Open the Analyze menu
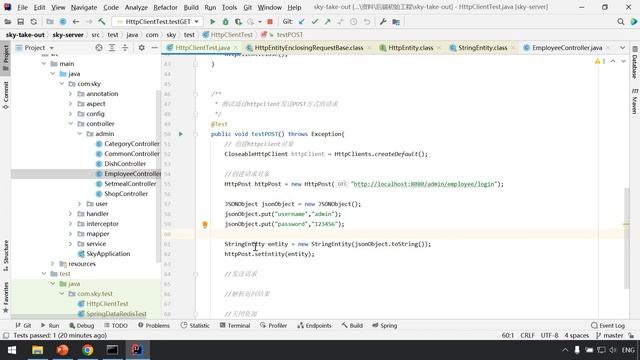Screen dimensions: 640x360 click(136, 7)
